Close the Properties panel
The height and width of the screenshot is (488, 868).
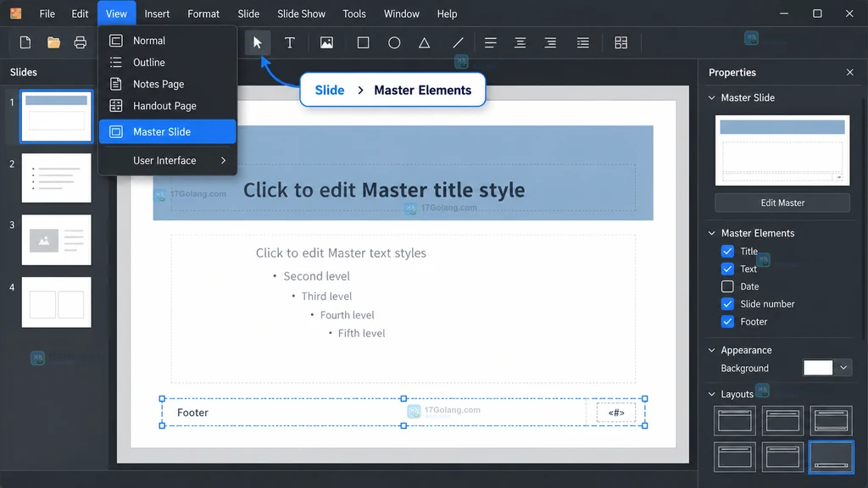pyautogui.click(x=849, y=73)
